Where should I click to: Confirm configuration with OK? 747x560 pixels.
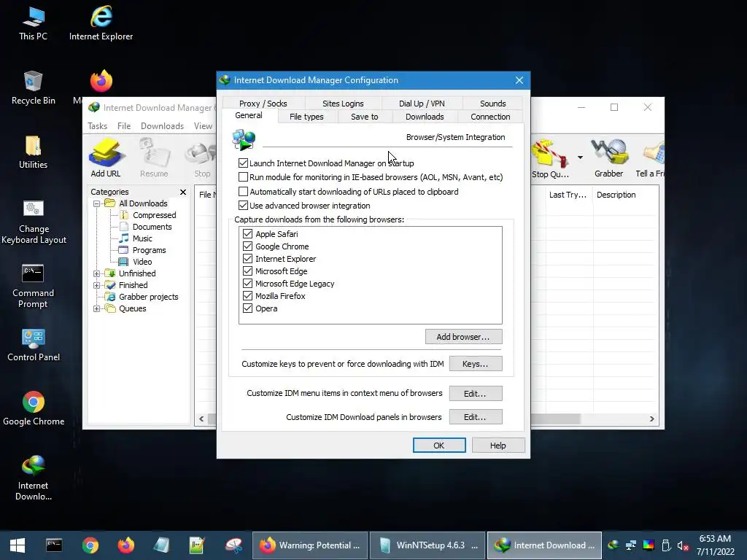[438, 446]
